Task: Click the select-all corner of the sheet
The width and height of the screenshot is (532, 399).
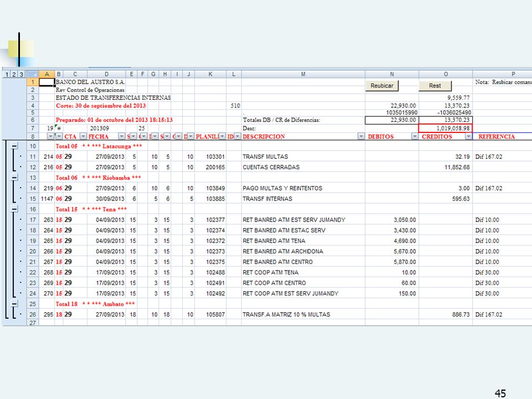Action: pos(33,74)
